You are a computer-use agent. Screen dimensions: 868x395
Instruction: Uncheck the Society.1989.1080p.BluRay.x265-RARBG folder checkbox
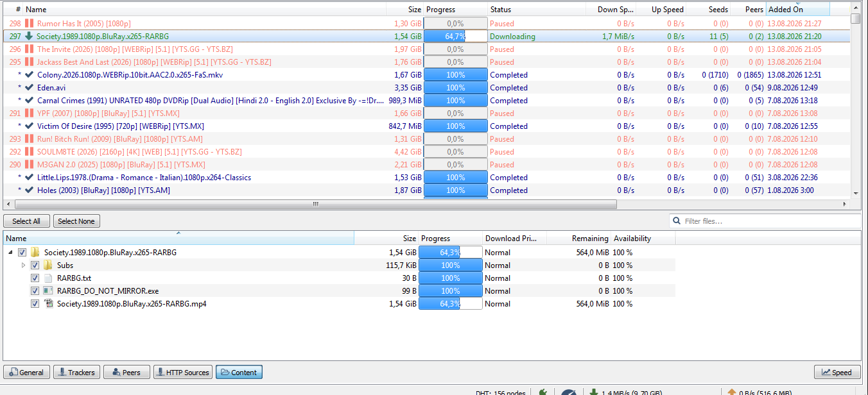tap(22, 252)
